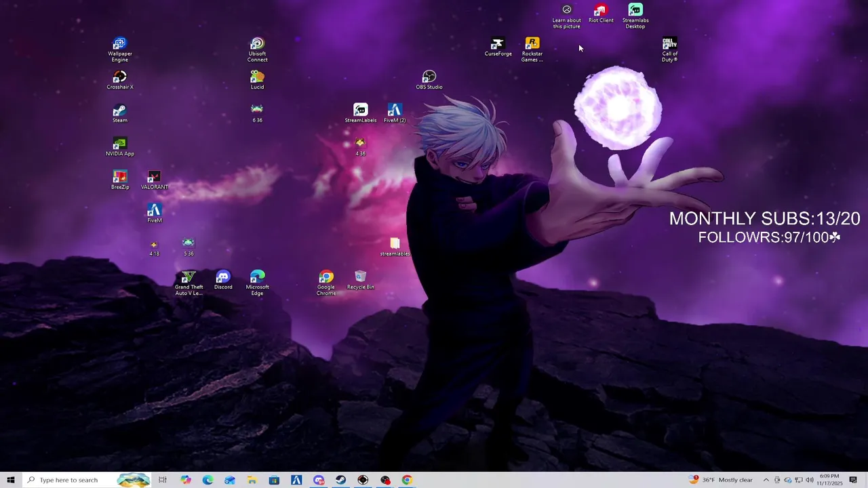Expand the hidden system tray icons
The height and width of the screenshot is (488, 868).
click(766, 480)
